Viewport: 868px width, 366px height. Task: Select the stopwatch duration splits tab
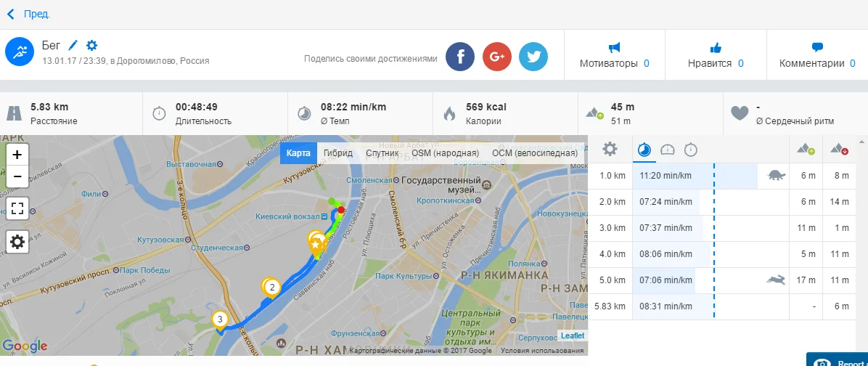tap(691, 150)
